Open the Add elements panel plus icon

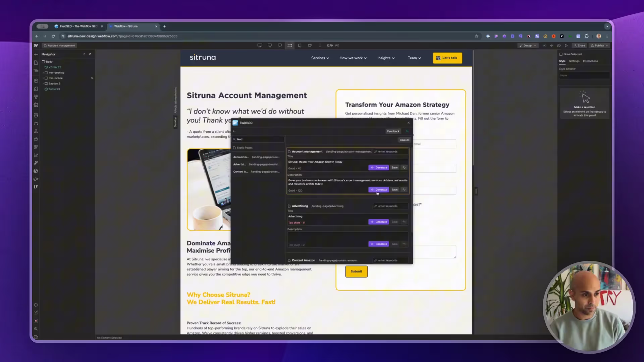pos(36,54)
